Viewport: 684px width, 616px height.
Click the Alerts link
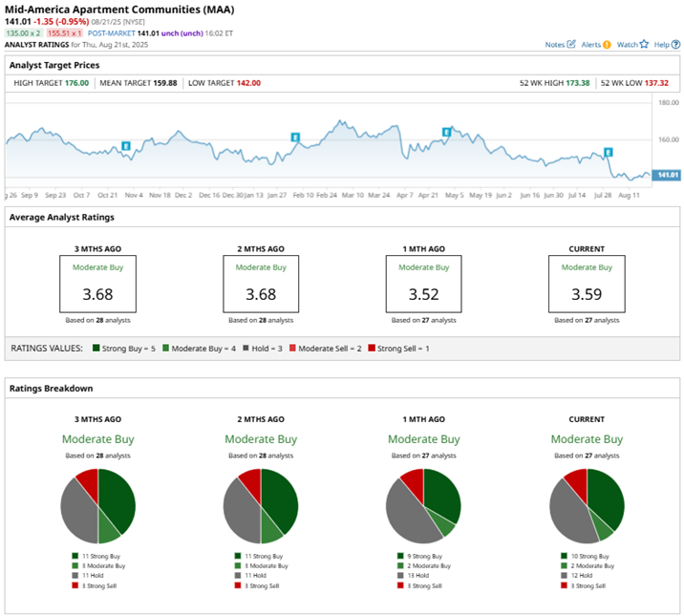[x=591, y=45]
